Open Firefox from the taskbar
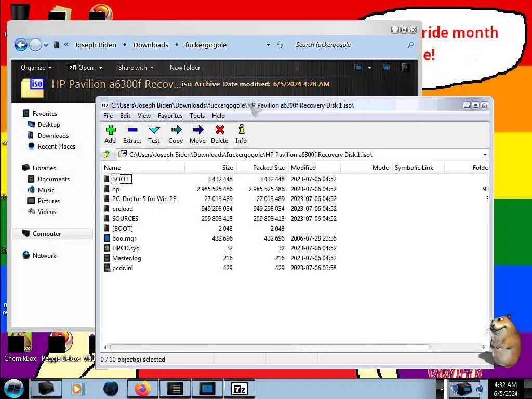The image size is (532, 399). point(143,389)
